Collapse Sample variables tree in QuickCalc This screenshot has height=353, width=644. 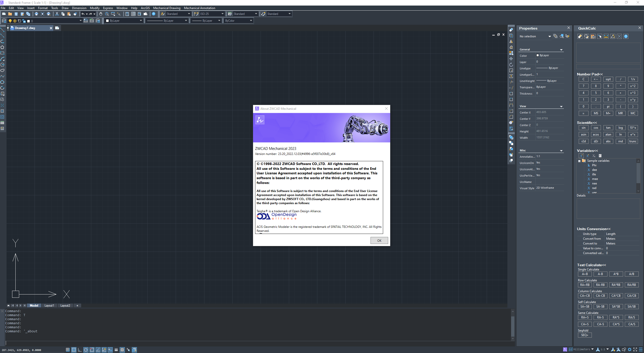(x=579, y=161)
